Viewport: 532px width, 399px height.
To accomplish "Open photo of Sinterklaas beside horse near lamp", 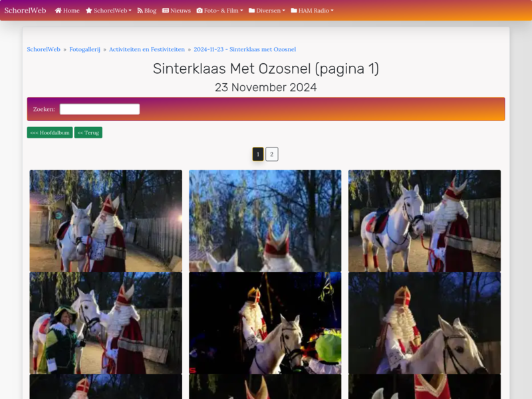I will pyautogui.click(x=106, y=221).
